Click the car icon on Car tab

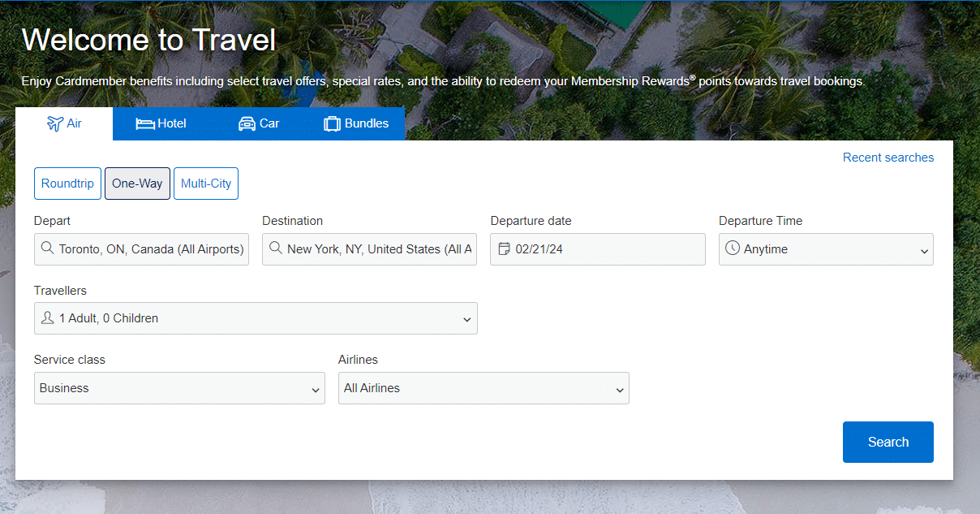tap(247, 123)
